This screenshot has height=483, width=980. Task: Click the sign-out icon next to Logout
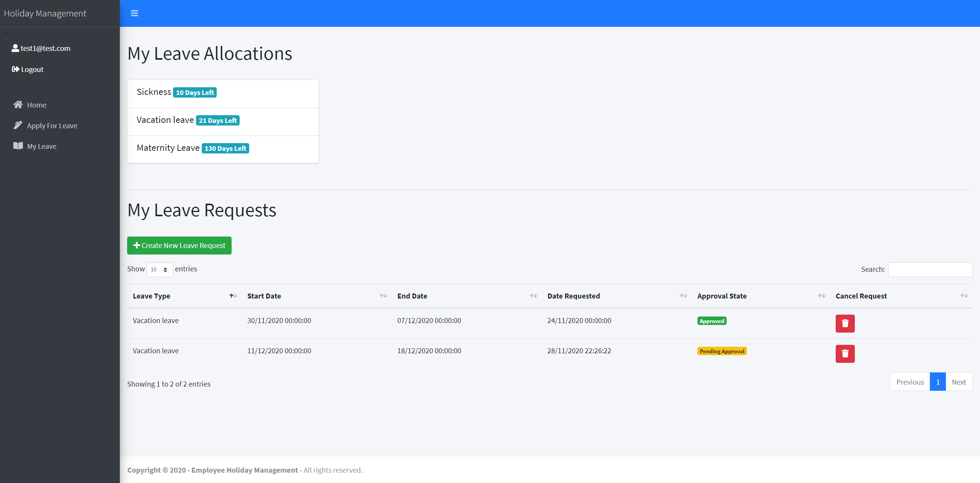pyautogui.click(x=15, y=69)
